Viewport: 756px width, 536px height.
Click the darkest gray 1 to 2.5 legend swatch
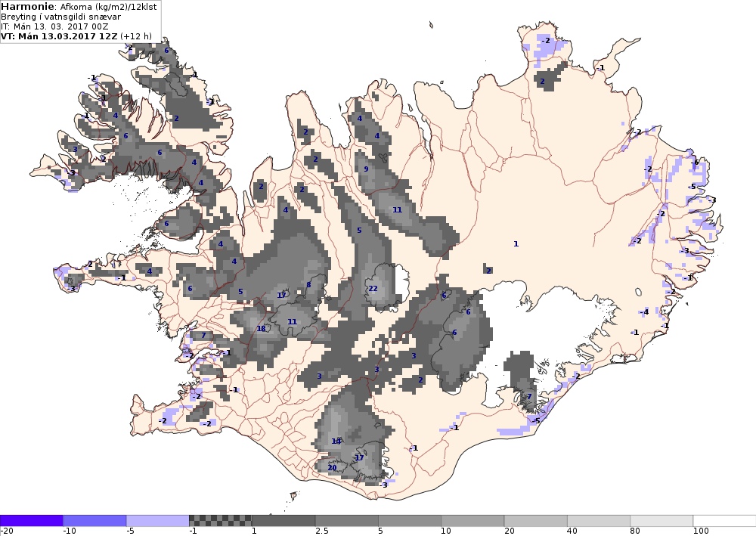[x=283, y=521]
